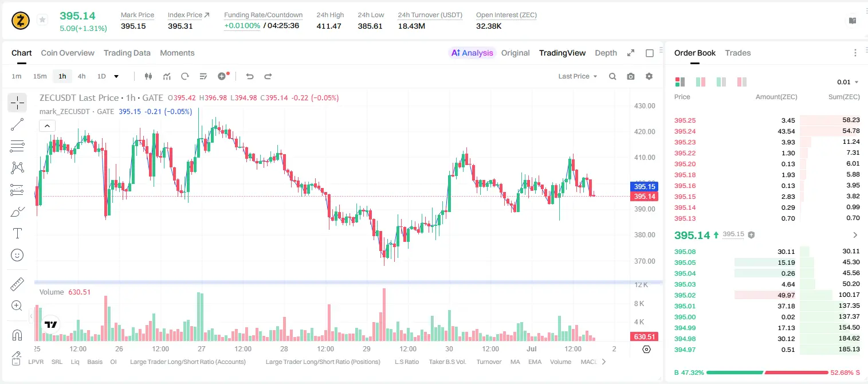
Task: Toggle the favorite star for ZEC
Action: [42, 20]
